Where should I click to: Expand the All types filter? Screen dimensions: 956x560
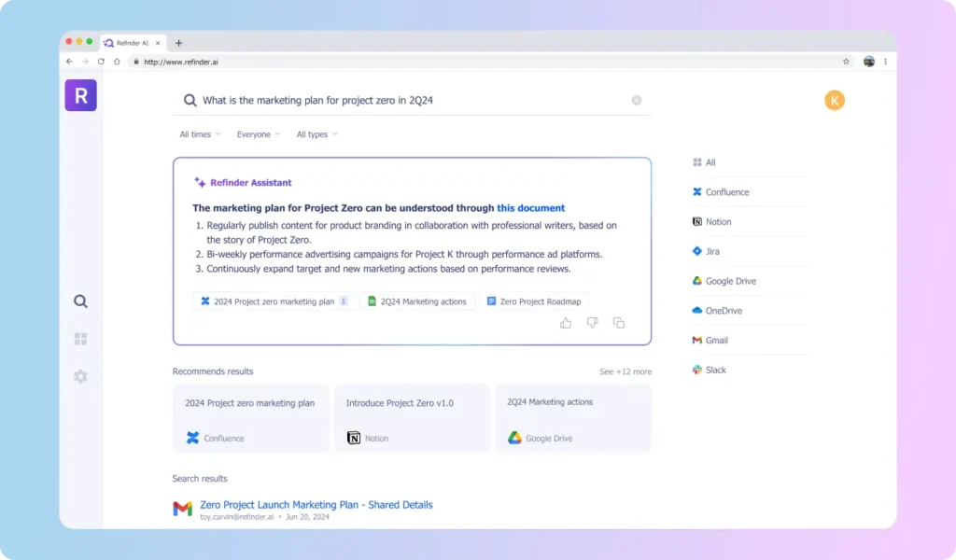317,134
